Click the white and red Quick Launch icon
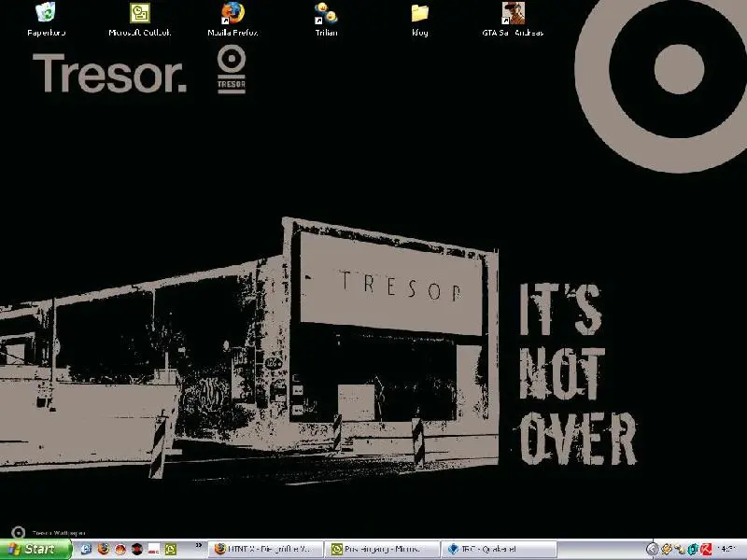This screenshot has width=747, height=560. tap(154, 550)
